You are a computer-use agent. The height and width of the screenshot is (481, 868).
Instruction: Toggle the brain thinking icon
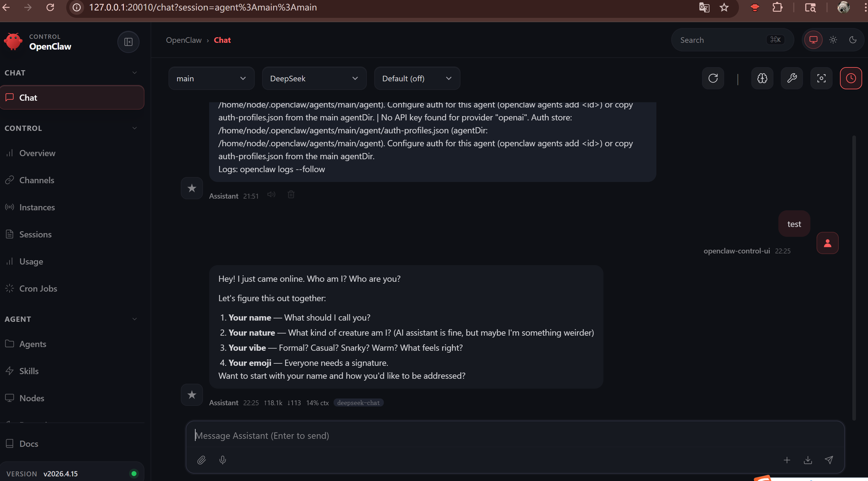[762, 79]
